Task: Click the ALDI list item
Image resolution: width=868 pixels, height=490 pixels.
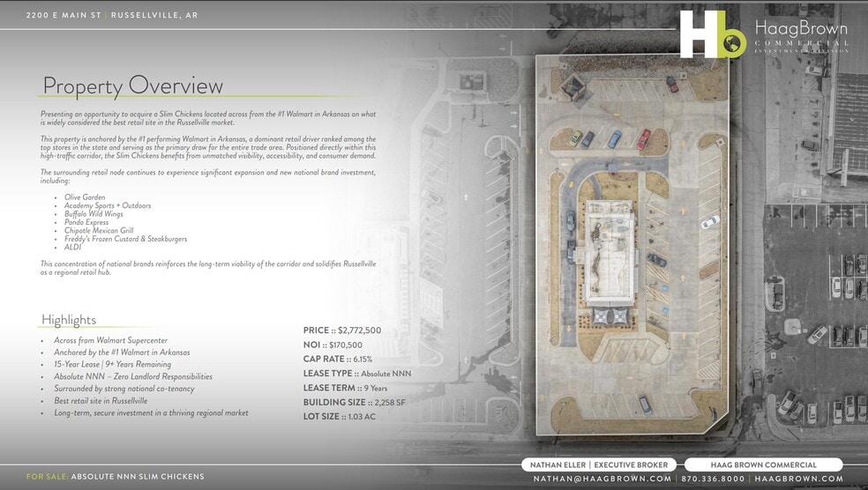Action: [72, 248]
